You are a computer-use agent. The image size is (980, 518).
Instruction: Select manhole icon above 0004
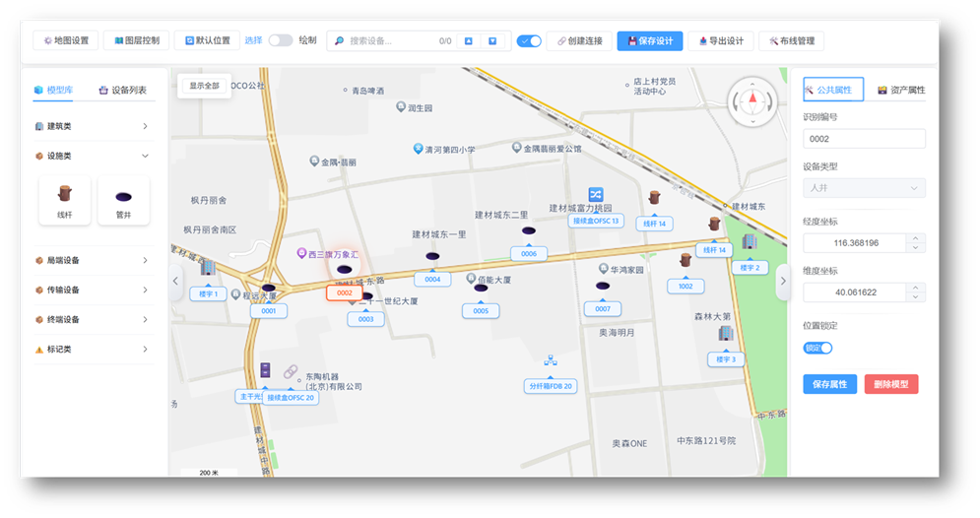click(x=432, y=256)
